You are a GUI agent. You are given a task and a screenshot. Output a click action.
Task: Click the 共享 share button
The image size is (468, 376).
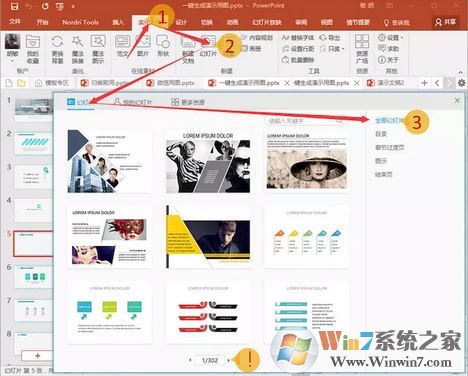445,22
